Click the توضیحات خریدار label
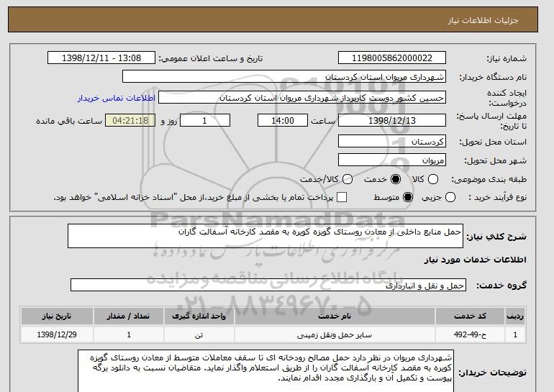 pos(492,373)
